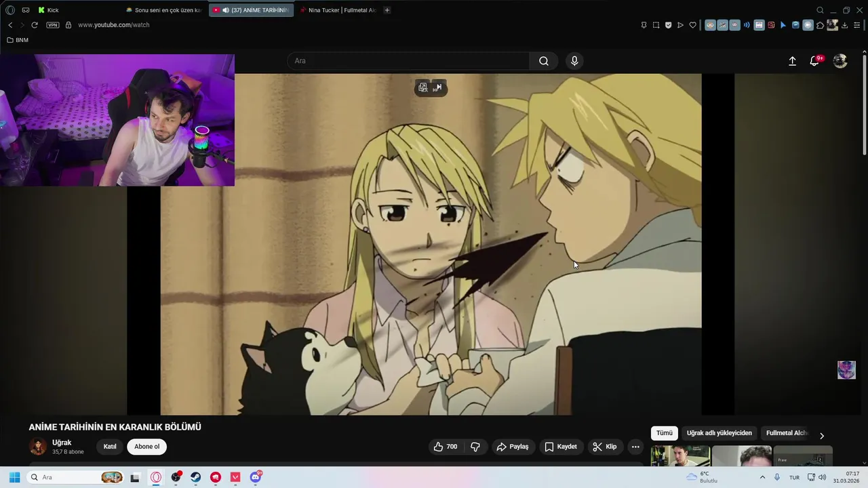
Task: Open the BNM bookmarks folder
Action: (18, 40)
